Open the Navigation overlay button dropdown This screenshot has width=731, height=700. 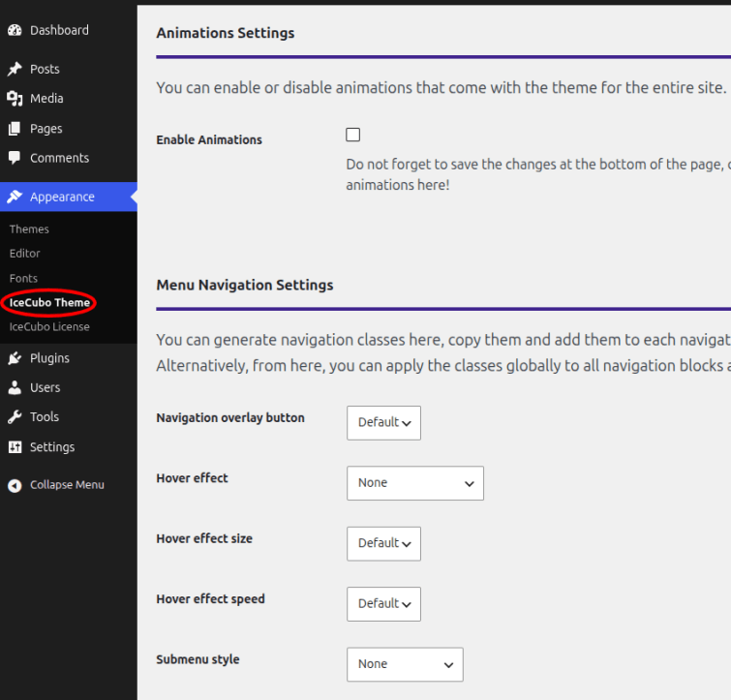point(383,423)
